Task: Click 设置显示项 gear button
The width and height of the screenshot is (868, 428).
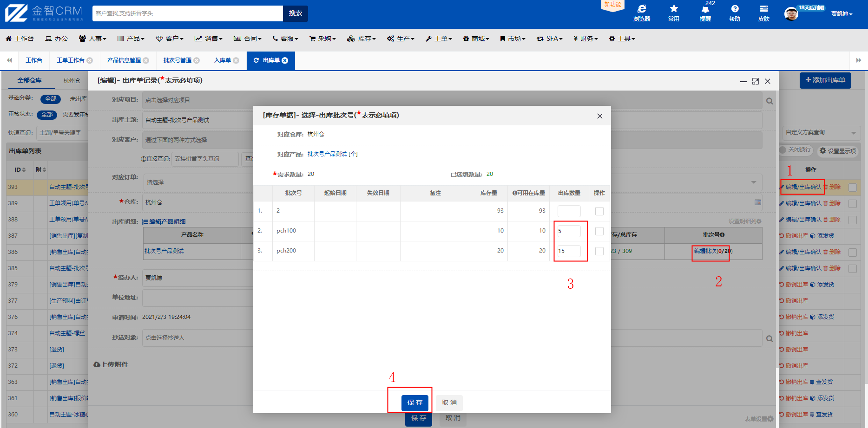Action: click(x=838, y=151)
